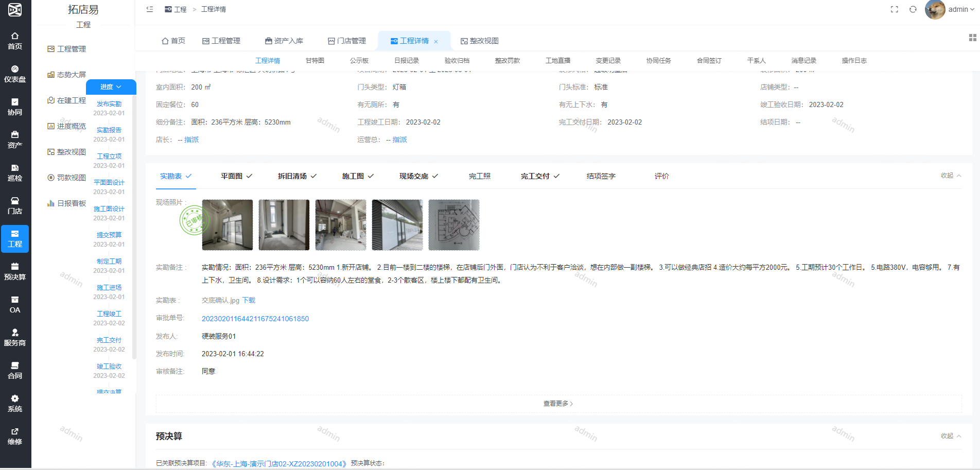This screenshot has height=470, width=980.
Task: Collapse the sidebar menu icon
Action: pos(150,9)
